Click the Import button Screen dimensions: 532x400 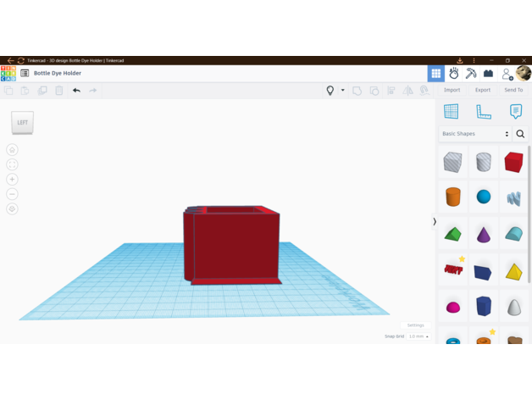click(x=452, y=90)
